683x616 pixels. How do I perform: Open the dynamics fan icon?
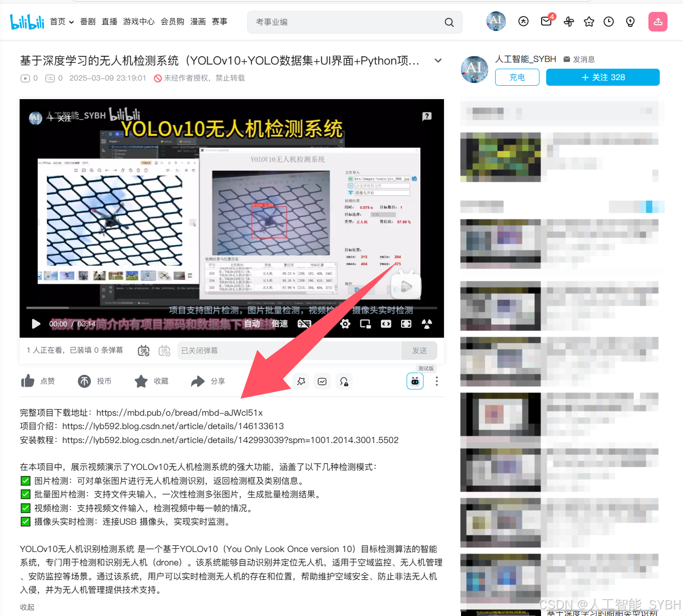[569, 21]
